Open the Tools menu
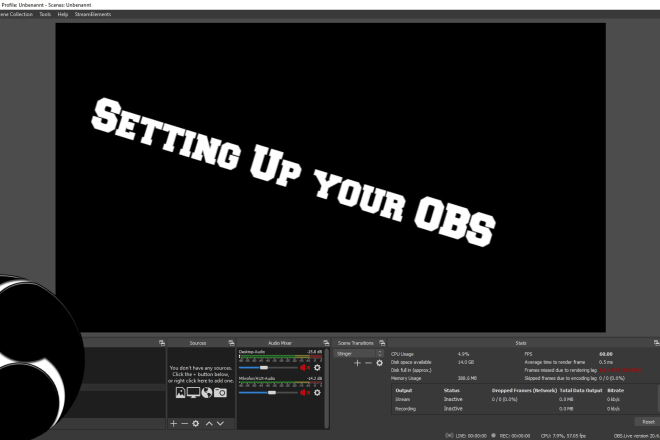660x440 pixels. [x=45, y=14]
